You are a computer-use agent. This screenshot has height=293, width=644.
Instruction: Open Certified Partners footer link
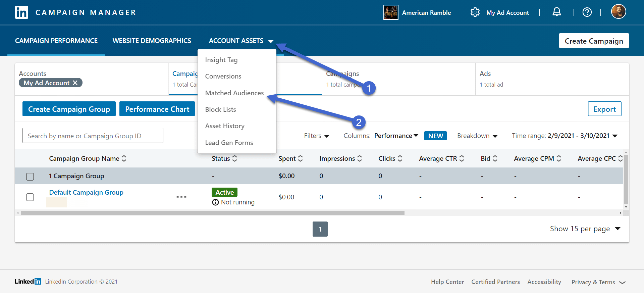click(x=495, y=282)
